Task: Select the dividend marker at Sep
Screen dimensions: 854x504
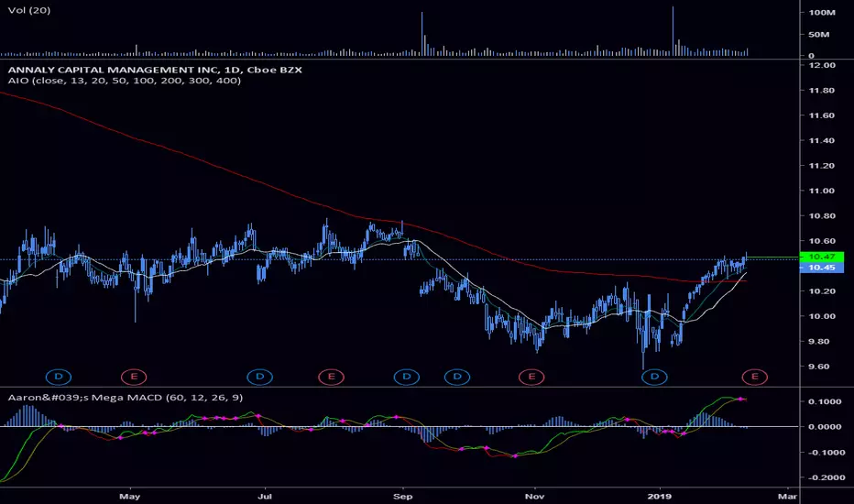Action: [406, 377]
